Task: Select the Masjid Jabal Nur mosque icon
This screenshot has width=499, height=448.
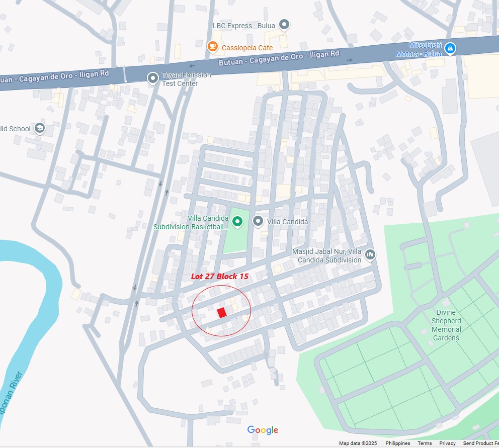Action: (370, 254)
